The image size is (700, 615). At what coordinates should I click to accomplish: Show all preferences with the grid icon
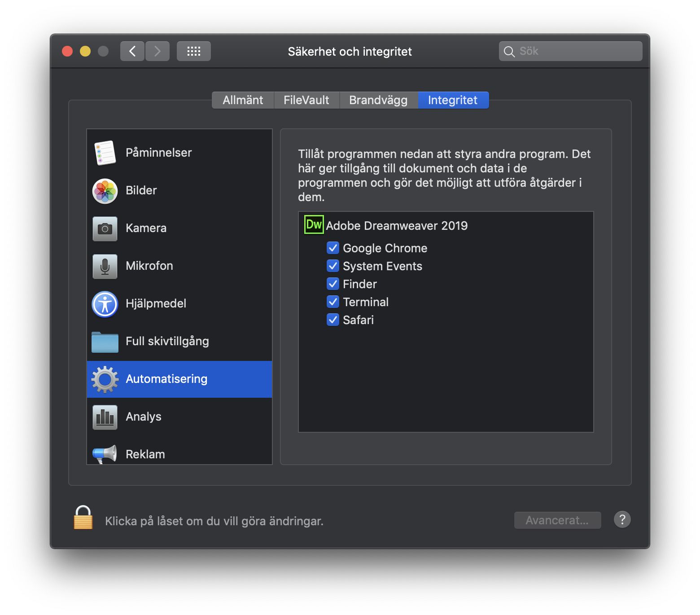pos(194,51)
